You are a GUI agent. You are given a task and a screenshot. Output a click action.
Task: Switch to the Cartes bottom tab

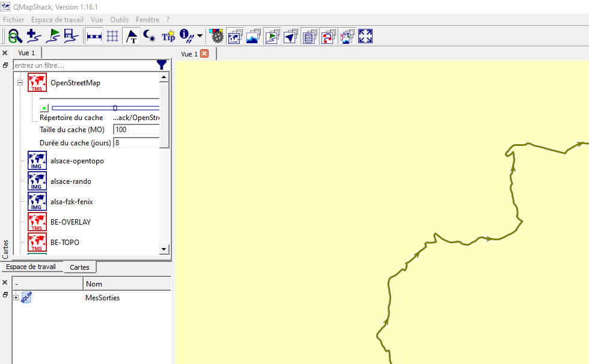[79, 267]
